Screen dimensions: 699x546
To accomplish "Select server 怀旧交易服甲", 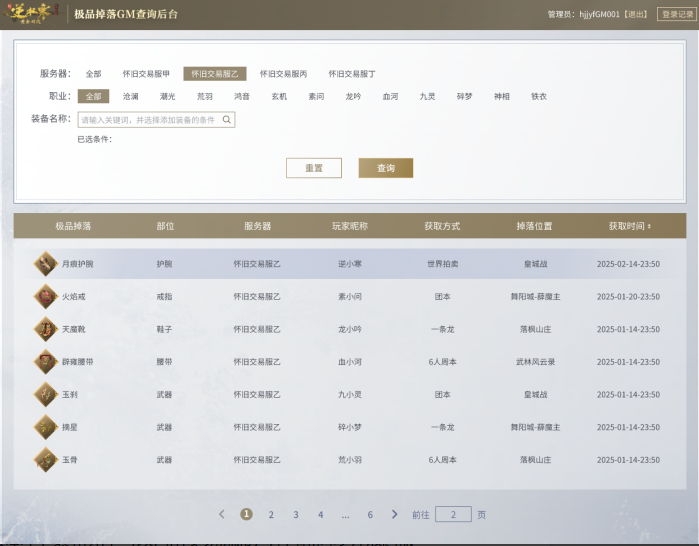I will click(146, 74).
